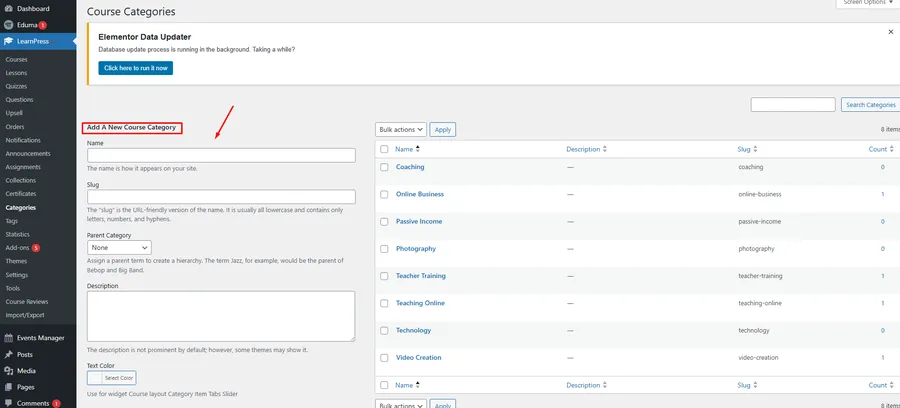
Task: Click the Media library icon
Action: (x=9, y=370)
